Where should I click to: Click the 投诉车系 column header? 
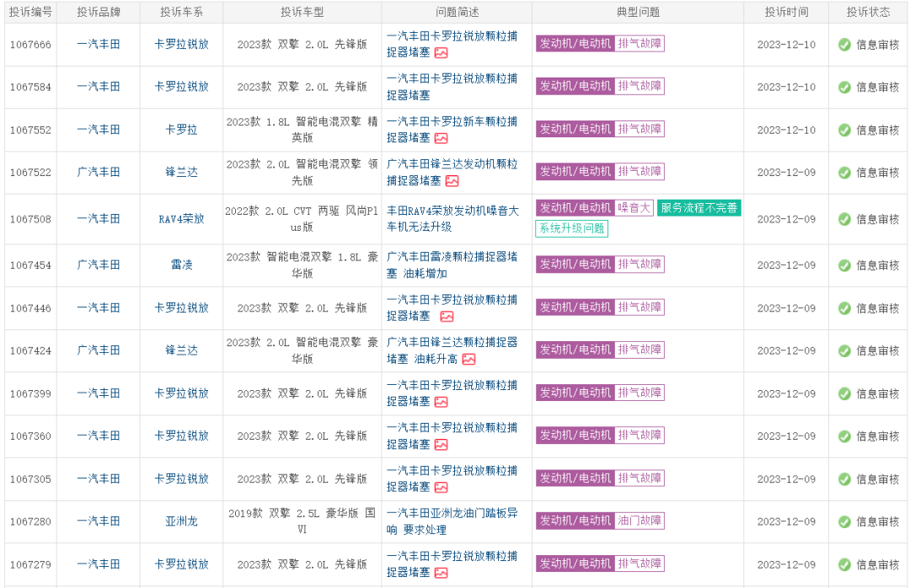click(x=182, y=12)
